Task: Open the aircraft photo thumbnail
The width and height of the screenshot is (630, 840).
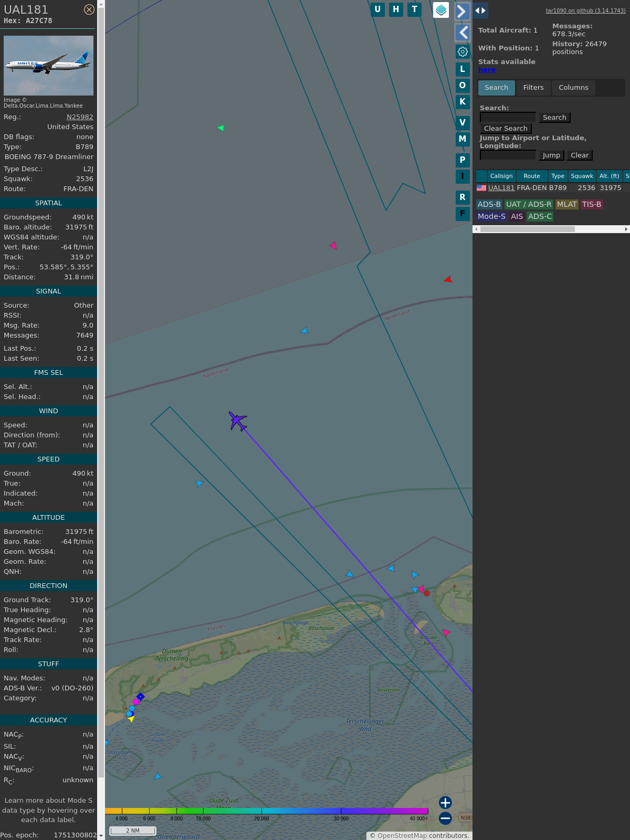Action: pyautogui.click(x=48, y=66)
